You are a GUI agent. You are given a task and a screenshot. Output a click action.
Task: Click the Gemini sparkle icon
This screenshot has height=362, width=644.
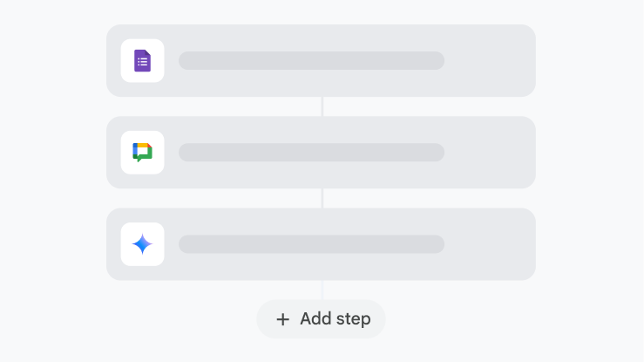[x=142, y=244]
